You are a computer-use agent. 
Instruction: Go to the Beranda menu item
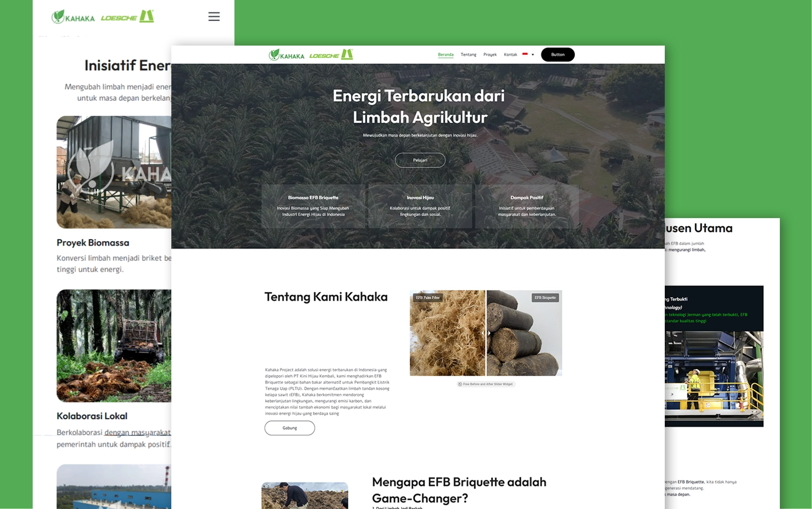point(445,55)
